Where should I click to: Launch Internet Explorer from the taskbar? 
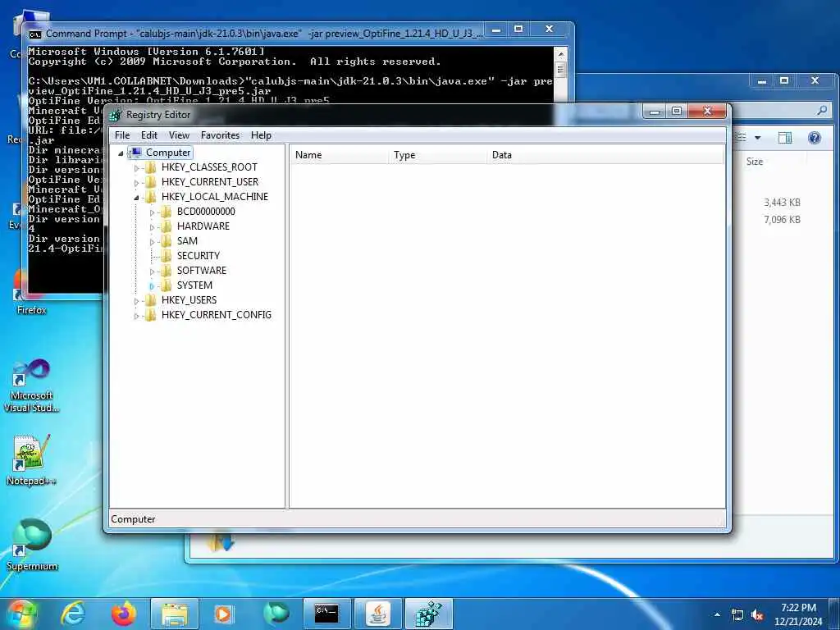(73, 614)
